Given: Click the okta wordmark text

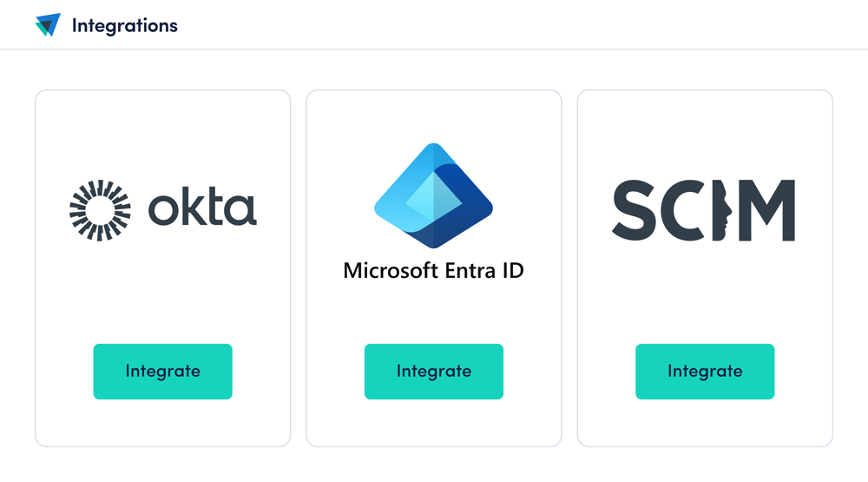Looking at the screenshot, I should point(202,208).
